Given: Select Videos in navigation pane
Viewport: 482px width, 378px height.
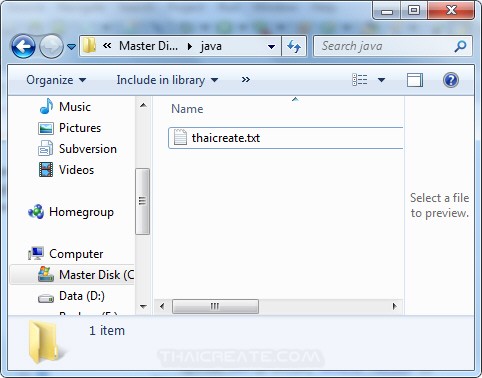Looking at the screenshot, I should (76, 170).
